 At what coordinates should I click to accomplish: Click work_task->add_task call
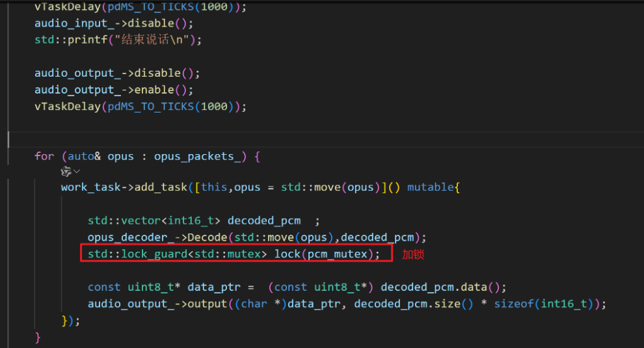click(x=124, y=187)
